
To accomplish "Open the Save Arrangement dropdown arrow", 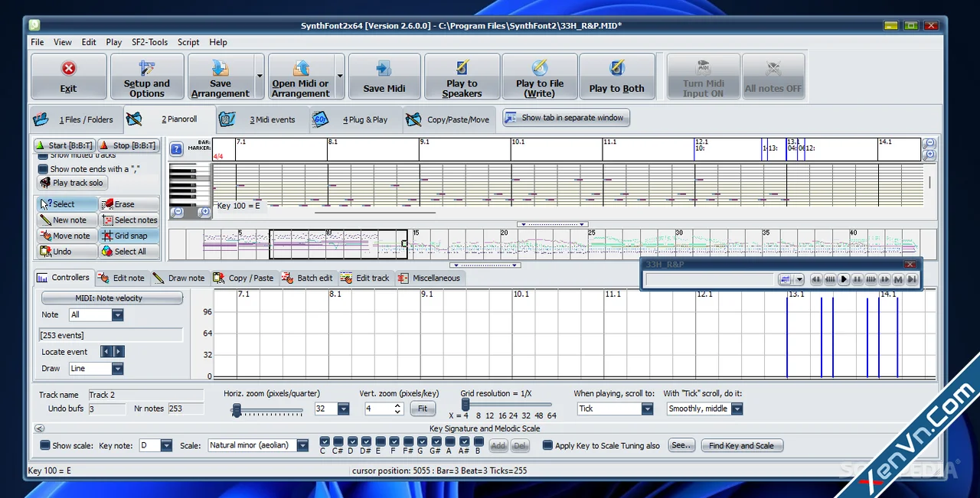I will coord(260,76).
